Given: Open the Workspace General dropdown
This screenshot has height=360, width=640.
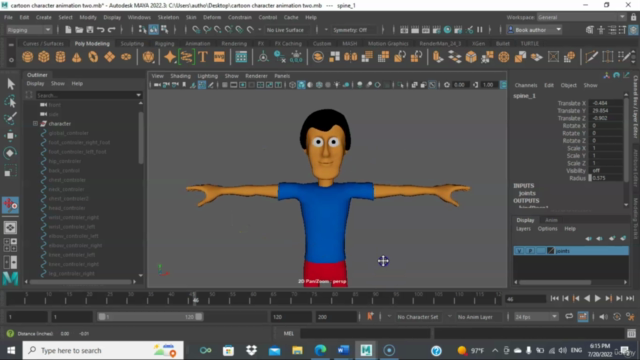Looking at the screenshot, I should 581,17.
